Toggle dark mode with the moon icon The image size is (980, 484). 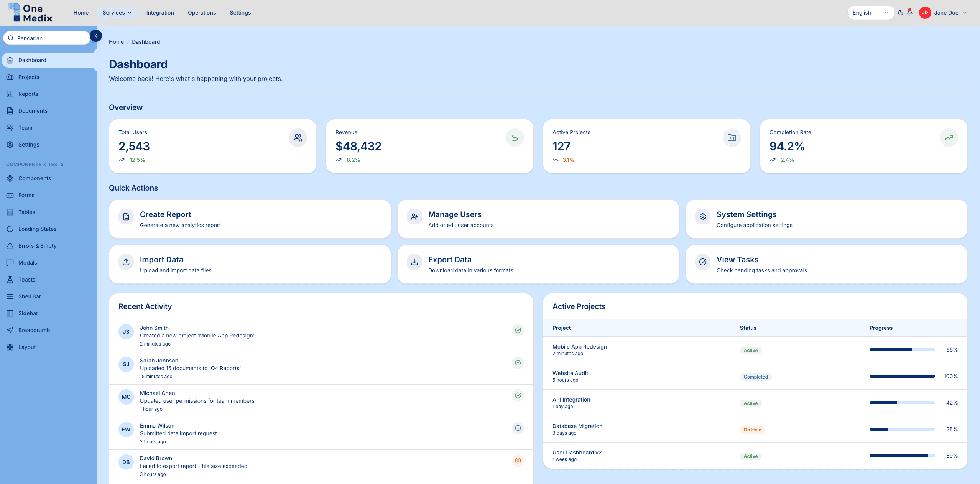pyautogui.click(x=900, y=12)
